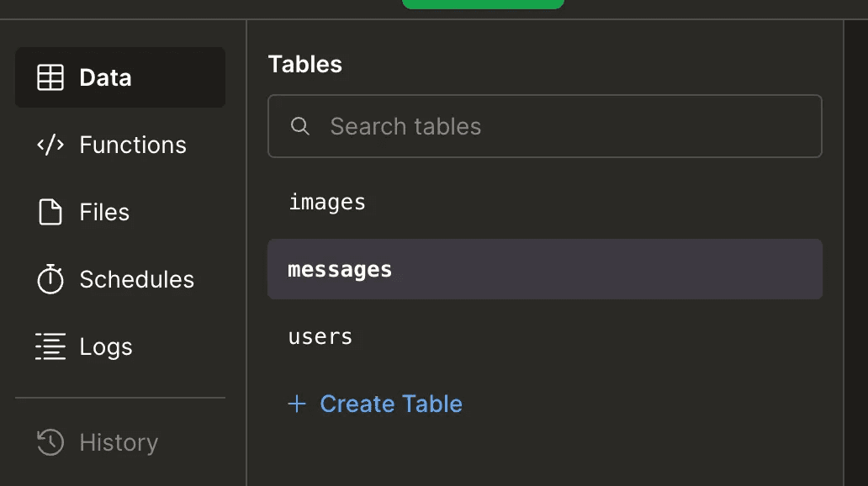The height and width of the screenshot is (486, 868).
Task: Click the magnifier icon in table search
Action: tap(299, 126)
